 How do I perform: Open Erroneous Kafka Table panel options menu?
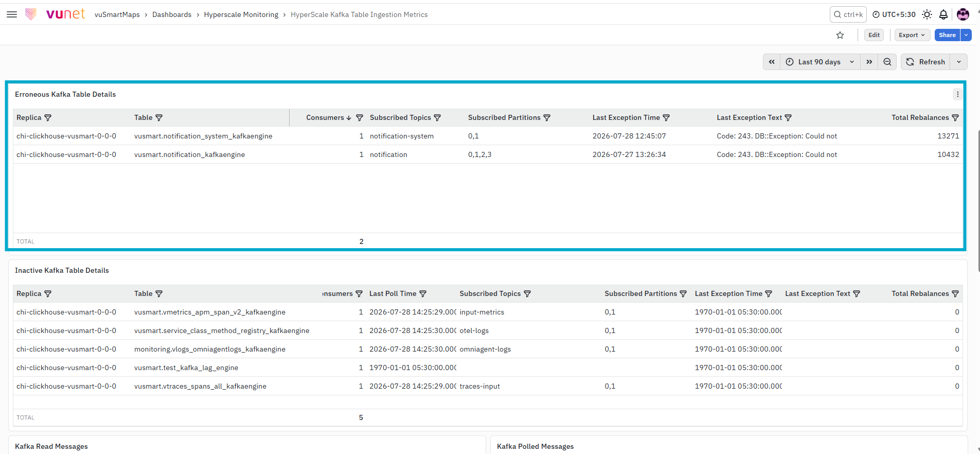click(957, 94)
